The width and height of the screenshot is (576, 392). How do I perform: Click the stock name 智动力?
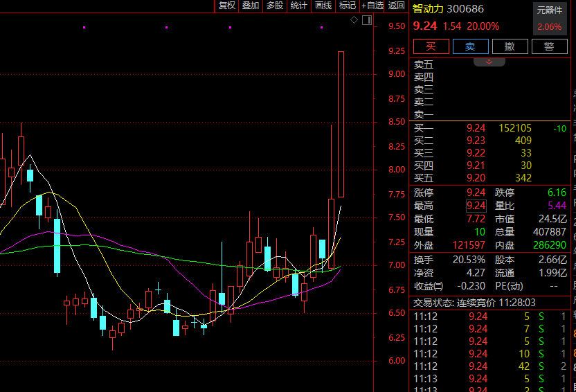tap(428, 9)
